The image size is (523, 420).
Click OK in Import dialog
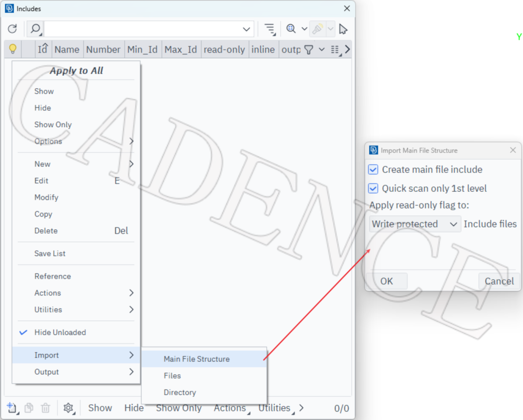[x=386, y=281]
